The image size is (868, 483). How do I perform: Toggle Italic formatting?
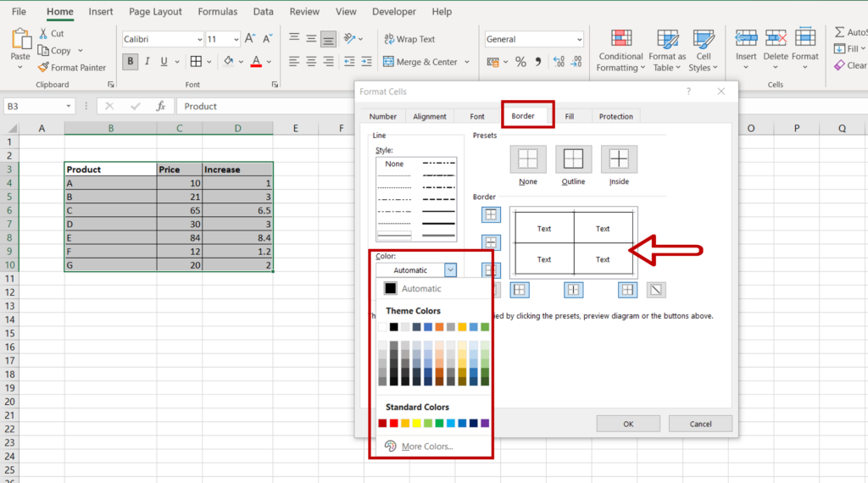point(147,61)
